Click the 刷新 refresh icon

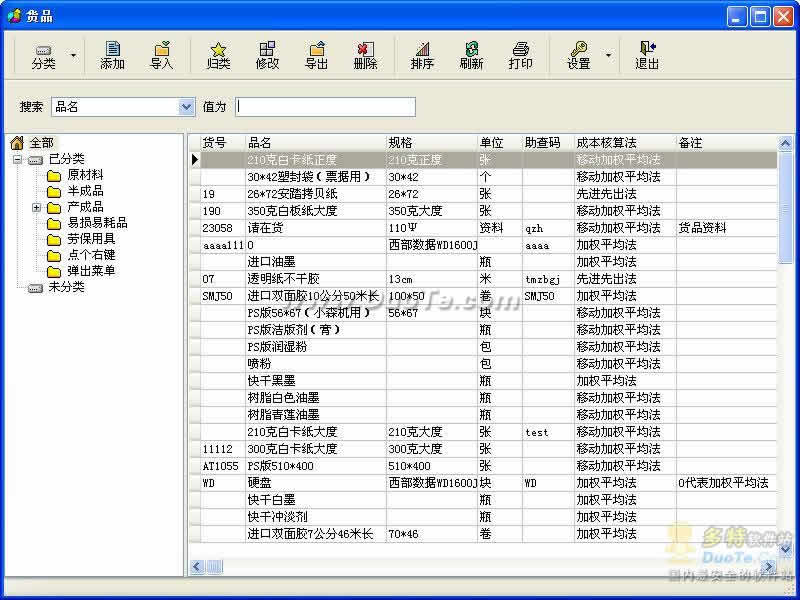pyautogui.click(x=471, y=57)
